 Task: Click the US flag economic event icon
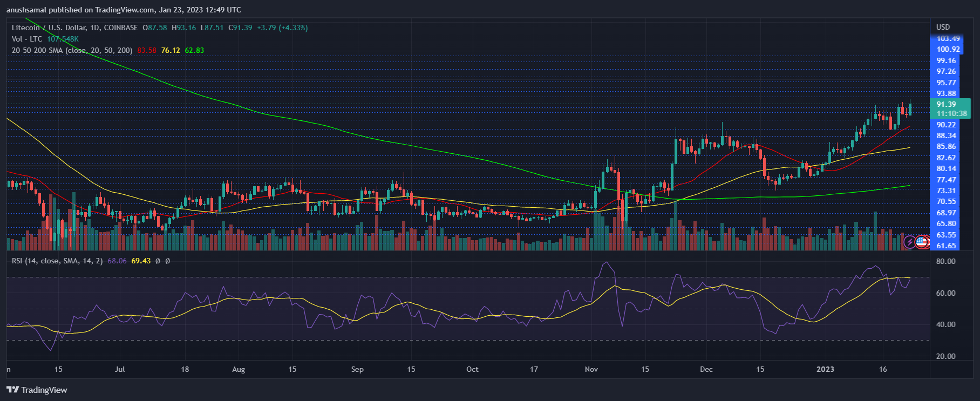(x=922, y=242)
